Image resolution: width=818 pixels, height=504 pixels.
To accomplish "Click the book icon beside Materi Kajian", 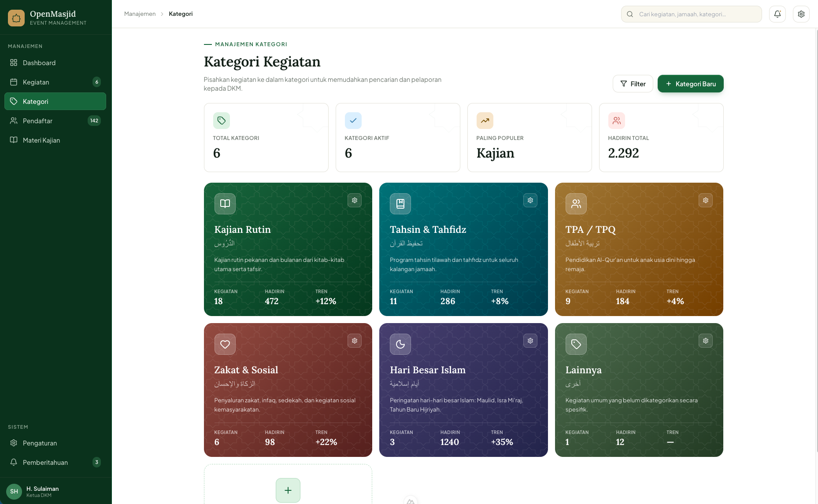I will point(14,140).
